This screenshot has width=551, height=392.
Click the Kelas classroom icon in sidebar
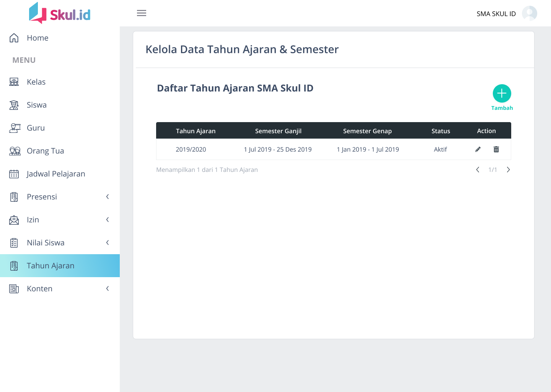pos(14,82)
